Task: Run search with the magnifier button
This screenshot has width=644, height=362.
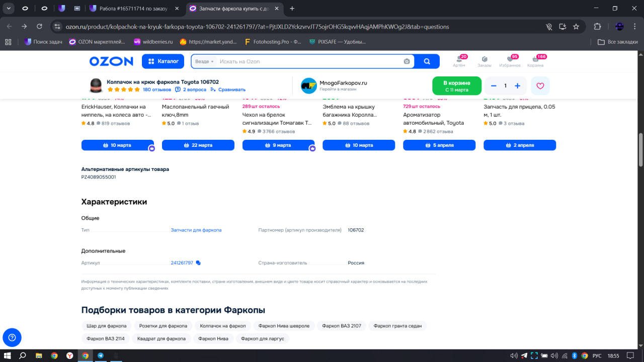Action: pyautogui.click(x=427, y=61)
